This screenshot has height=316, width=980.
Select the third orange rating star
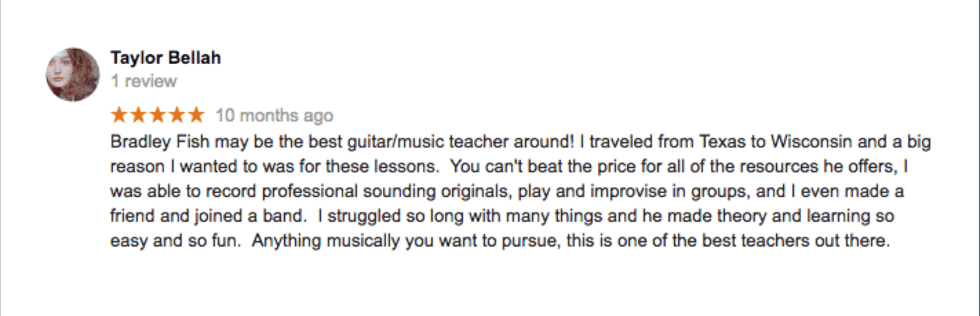pyautogui.click(x=157, y=116)
